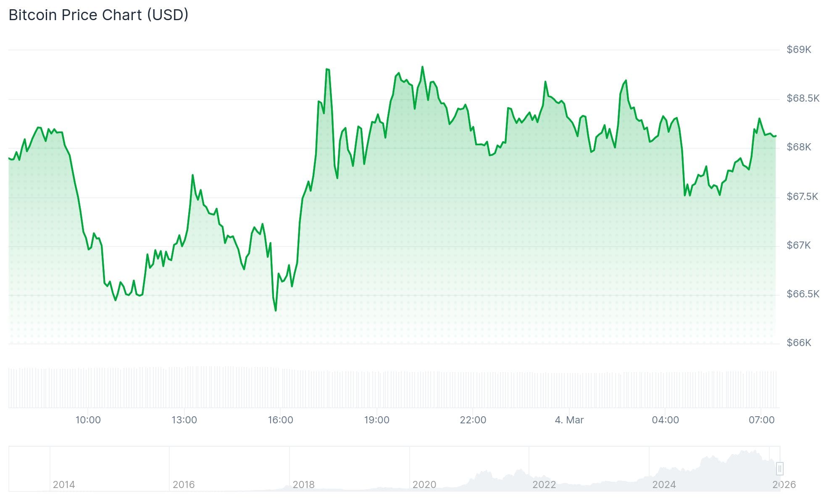
Task: Click the Bitcoin Price Chart (USD) title
Action: tap(98, 15)
